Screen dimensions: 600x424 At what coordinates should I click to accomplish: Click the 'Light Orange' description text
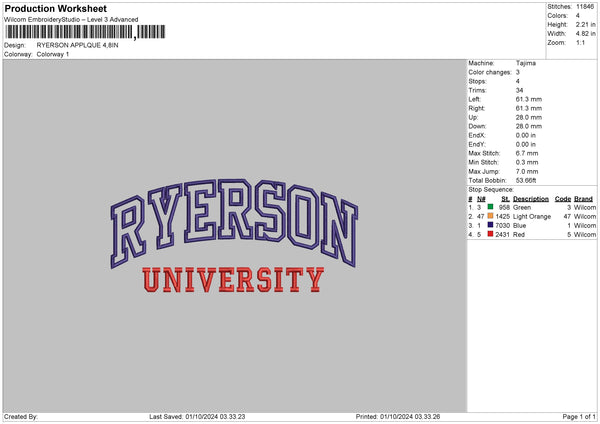tap(532, 217)
